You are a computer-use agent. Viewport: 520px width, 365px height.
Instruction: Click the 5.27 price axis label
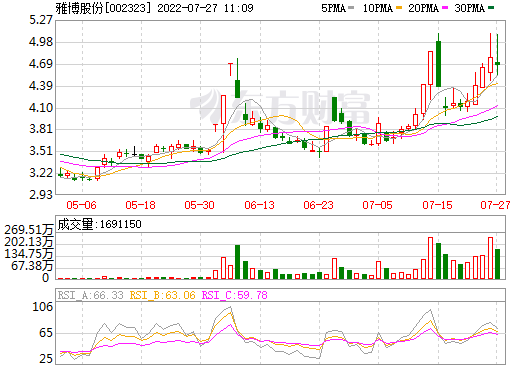pyautogui.click(x=41, y=20)
